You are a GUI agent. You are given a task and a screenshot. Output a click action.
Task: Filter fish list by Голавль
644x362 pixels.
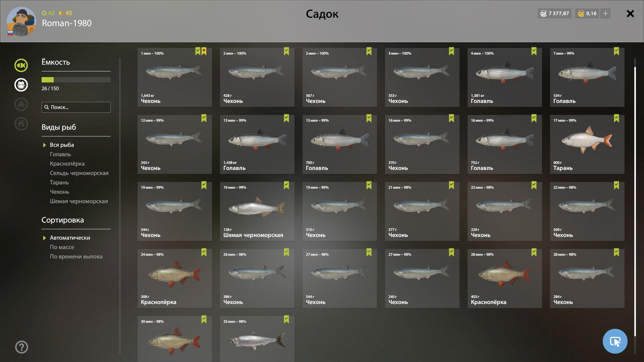click(60, 154)
